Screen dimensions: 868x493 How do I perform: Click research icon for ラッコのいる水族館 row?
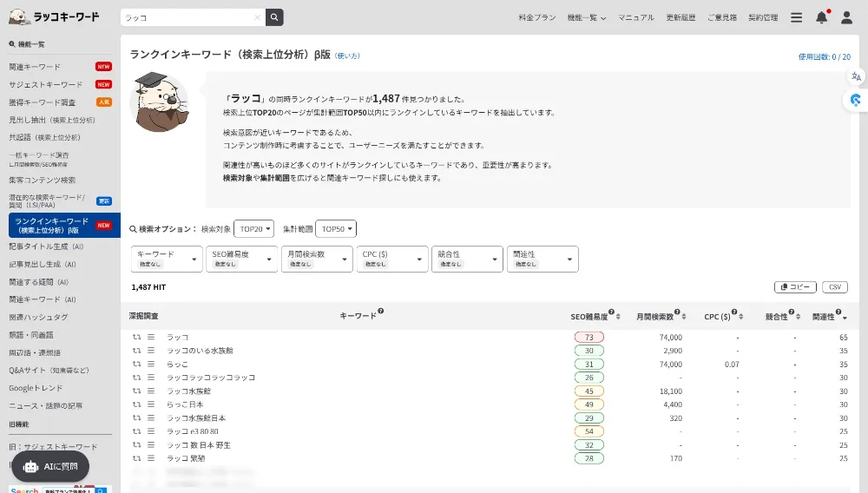137,351
